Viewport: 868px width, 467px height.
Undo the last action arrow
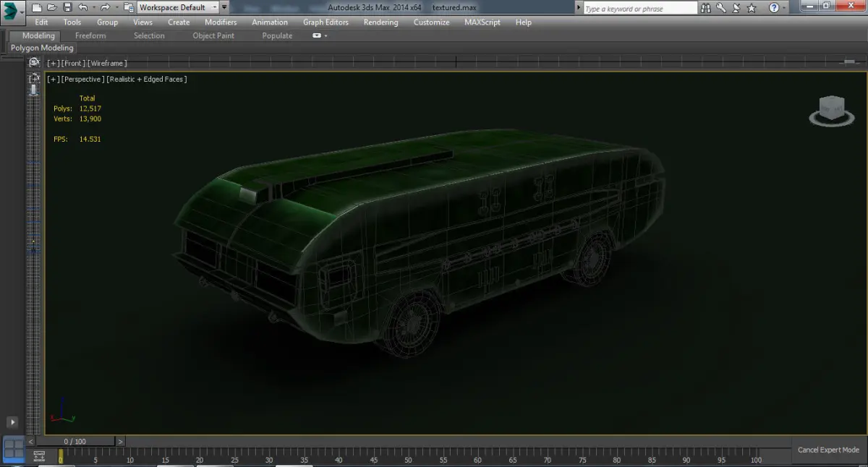pyautogui.click(x=82, y=7)
